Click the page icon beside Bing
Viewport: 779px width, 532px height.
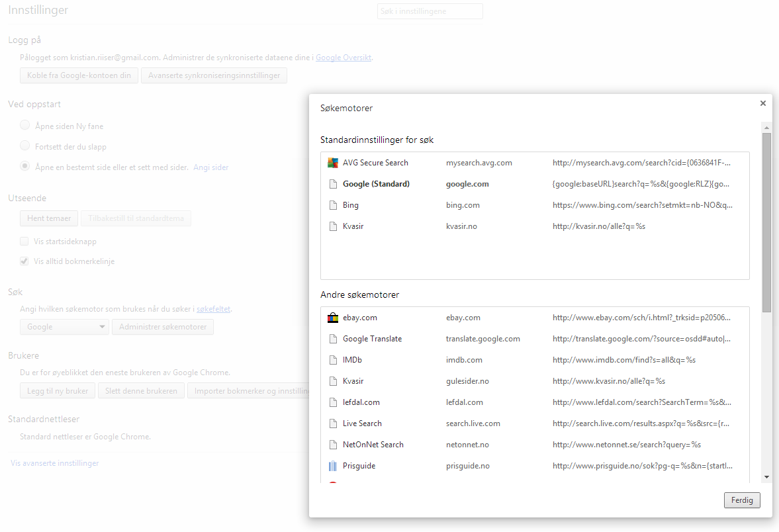point(333,205)
